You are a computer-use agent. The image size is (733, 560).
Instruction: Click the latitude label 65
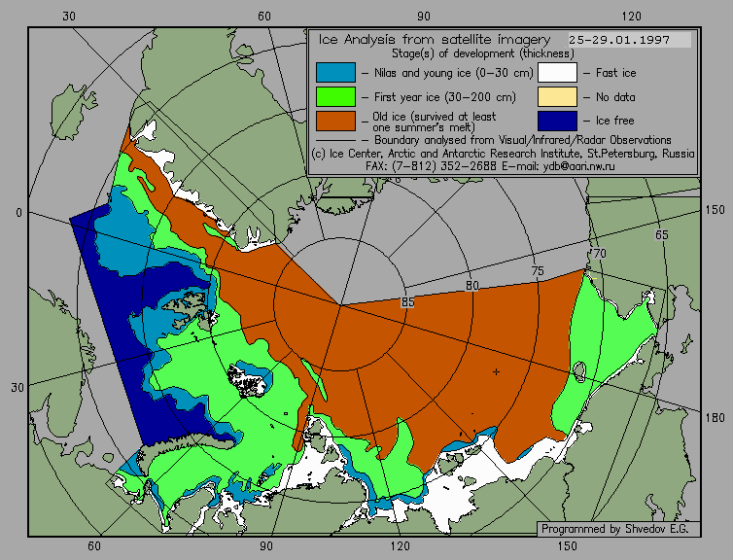[661, 235]
